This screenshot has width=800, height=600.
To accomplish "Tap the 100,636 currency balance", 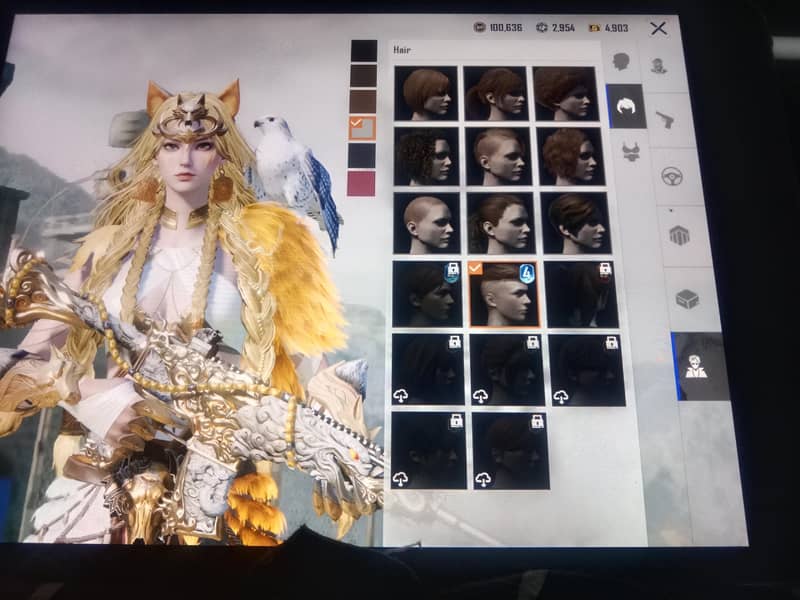I will (x=505, y=28).
